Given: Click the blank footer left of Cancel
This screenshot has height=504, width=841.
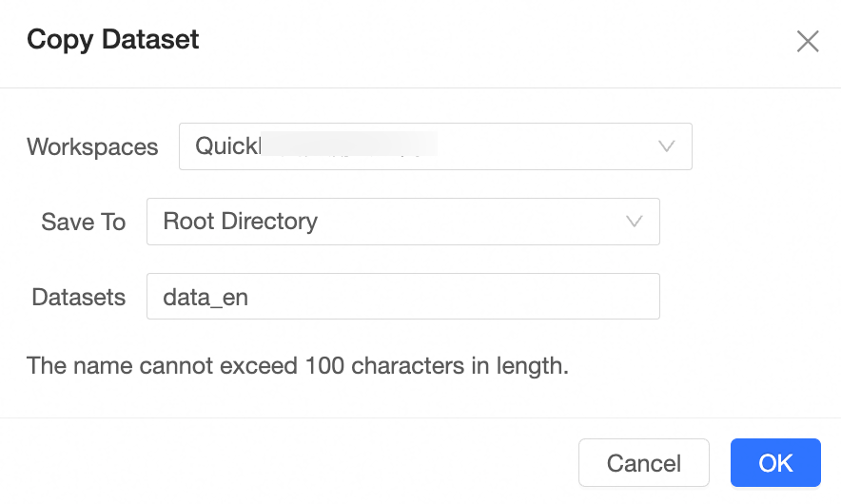Looking at the screenshot, I should coord(285,463).
